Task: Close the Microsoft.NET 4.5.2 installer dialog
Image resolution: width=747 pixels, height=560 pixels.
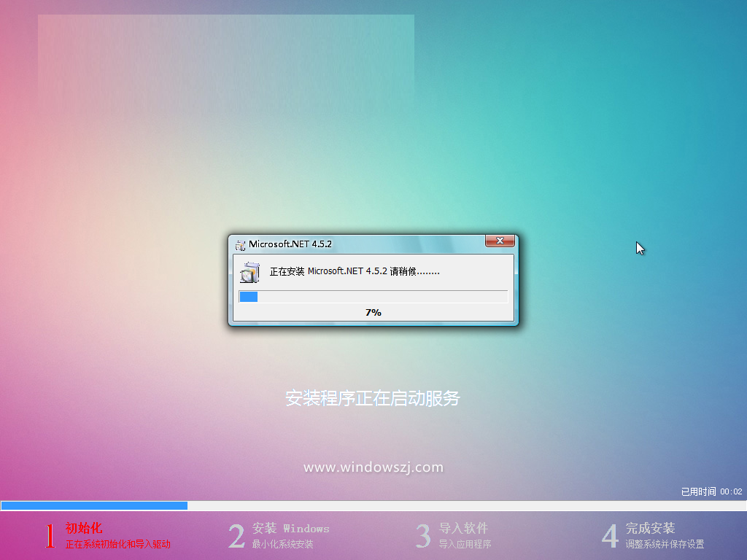Action: [x=500, y=241]
